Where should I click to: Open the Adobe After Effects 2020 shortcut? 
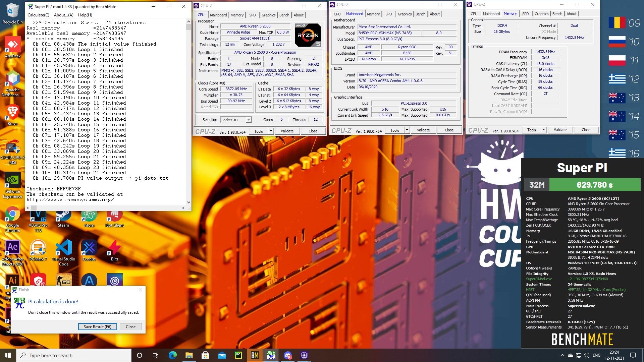[x=12, y=253]
